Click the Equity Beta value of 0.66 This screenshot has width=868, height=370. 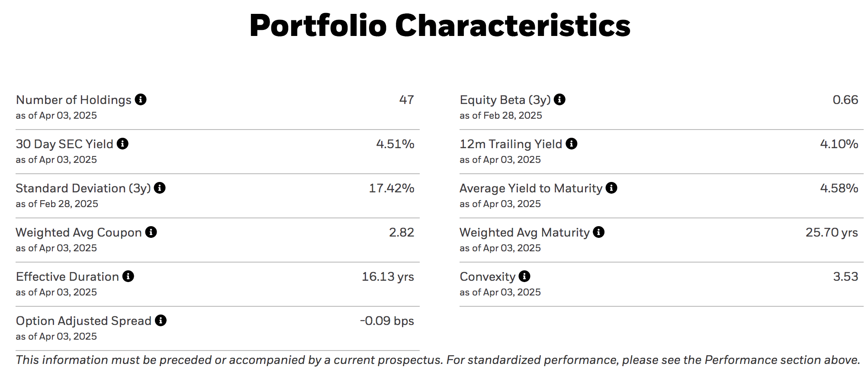[x=845, y=100]
